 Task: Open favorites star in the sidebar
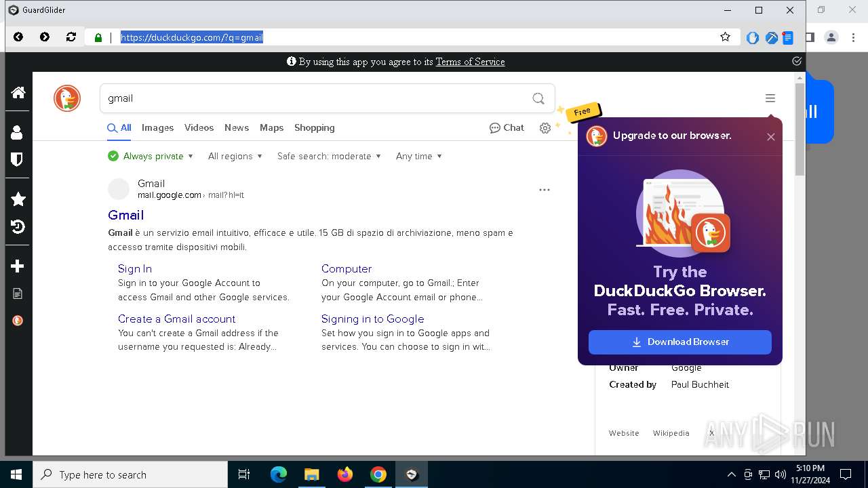coord(18,199)
